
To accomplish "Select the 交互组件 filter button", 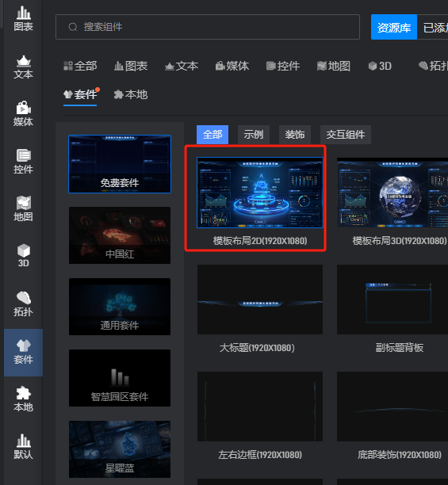I will (345, 135).
